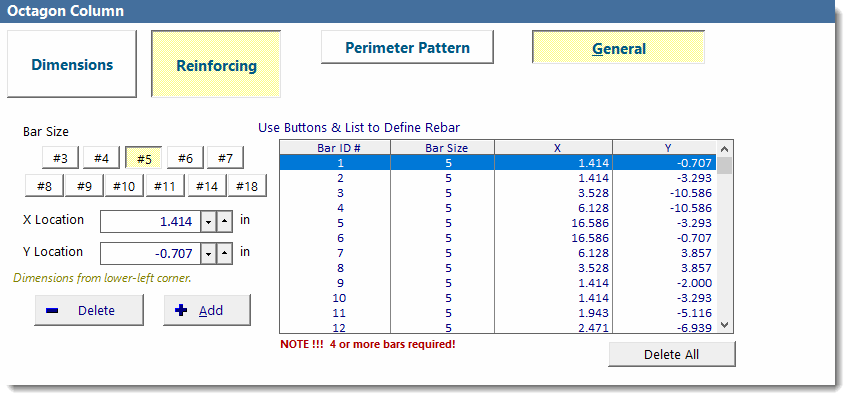Click the X Location input field
850x400 pixels.
149,221
